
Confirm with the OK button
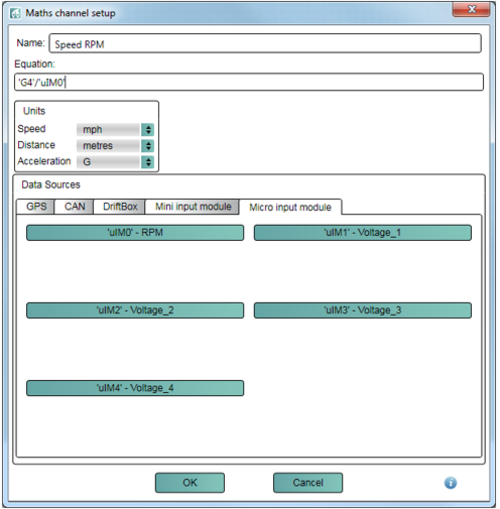tap(190, 483)
